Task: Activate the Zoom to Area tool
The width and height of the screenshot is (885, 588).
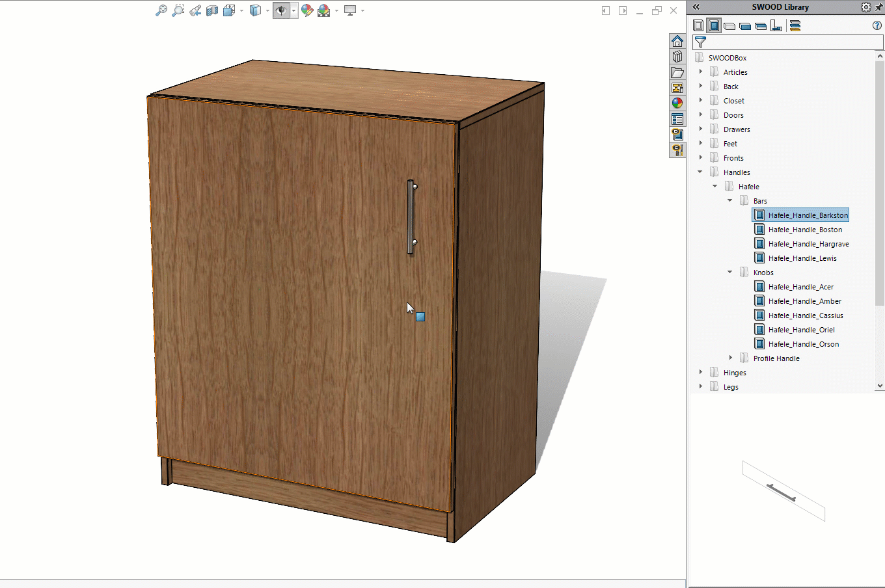Action: coord(178,10)
